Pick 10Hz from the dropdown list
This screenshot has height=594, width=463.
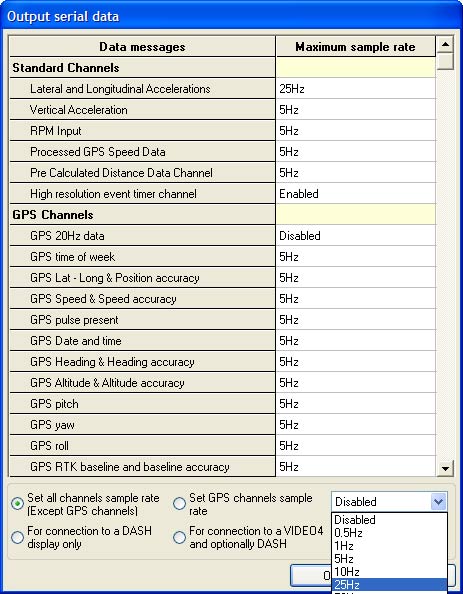(389, 572)
